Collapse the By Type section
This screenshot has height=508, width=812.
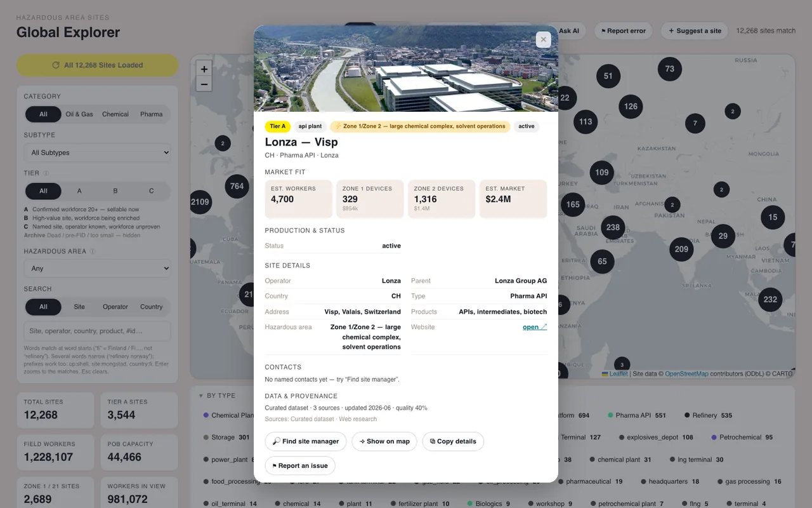click(217, 396)
